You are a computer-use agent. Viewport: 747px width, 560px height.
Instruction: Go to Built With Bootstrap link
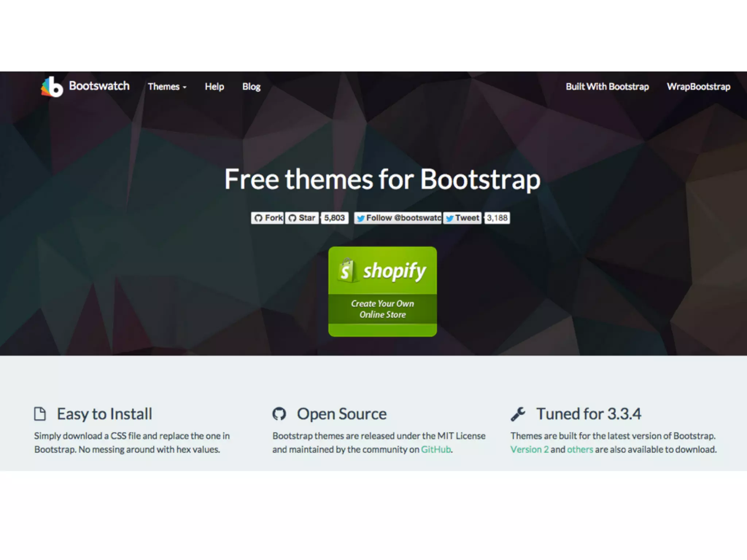(607, 87)
